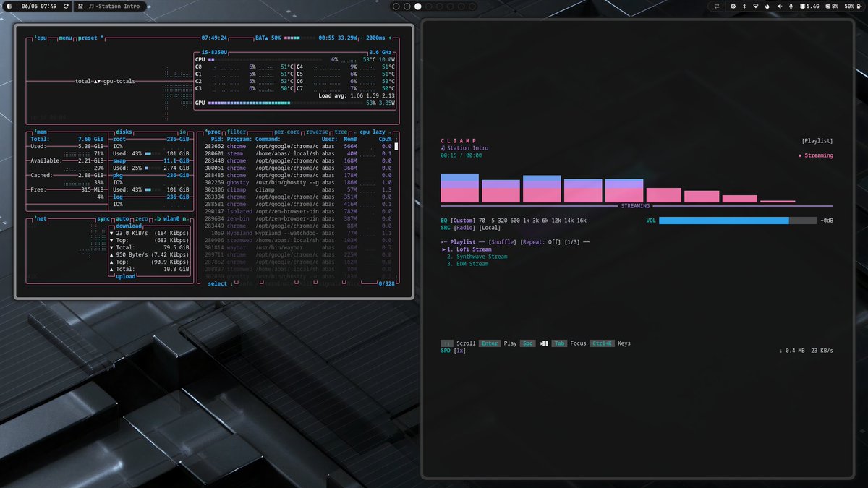Screen dimensions: 868x488
Task: Choose the [Local] source
Action: [490, 228]
